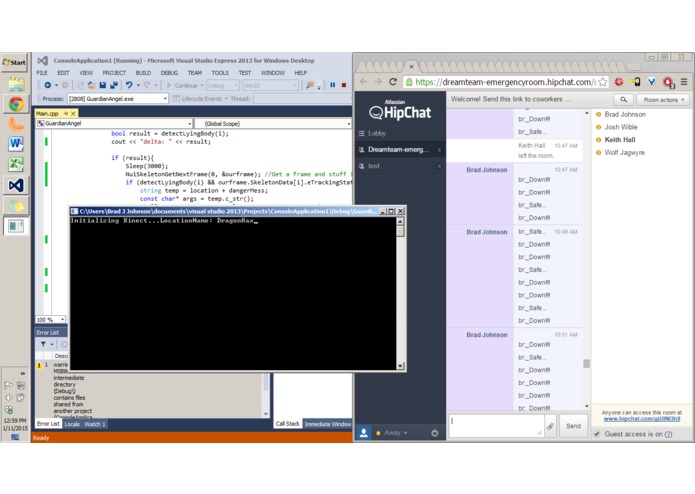Open the Debug configuration dropdown
Screen dimensions: 695x494
coord(223,85)
